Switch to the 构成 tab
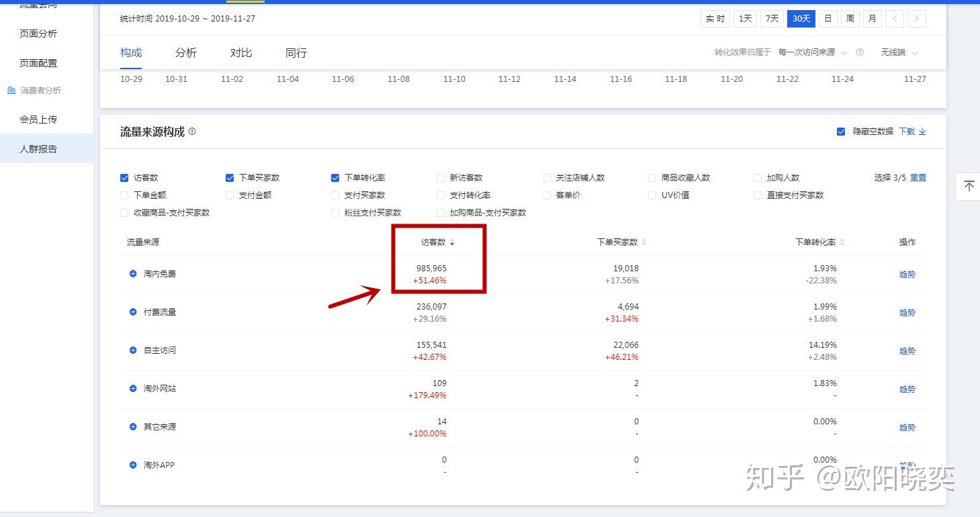The height and width of the screenshot is (517, 980). (131, 52)
